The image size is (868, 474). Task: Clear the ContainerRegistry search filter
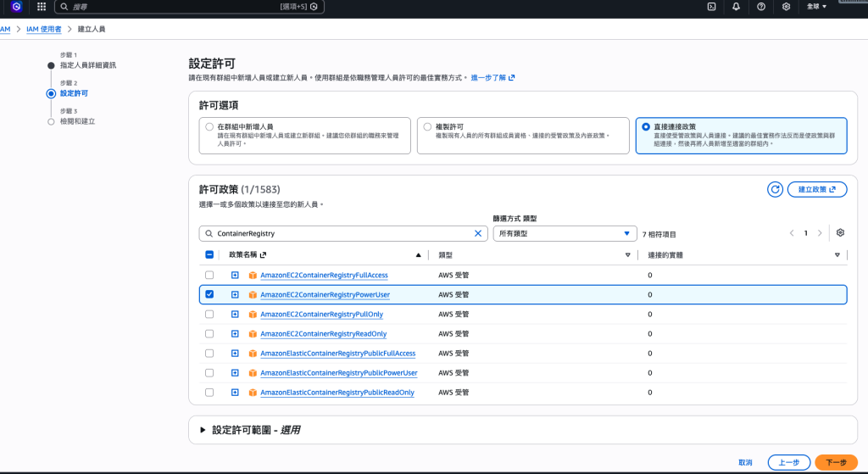point(478,234)
